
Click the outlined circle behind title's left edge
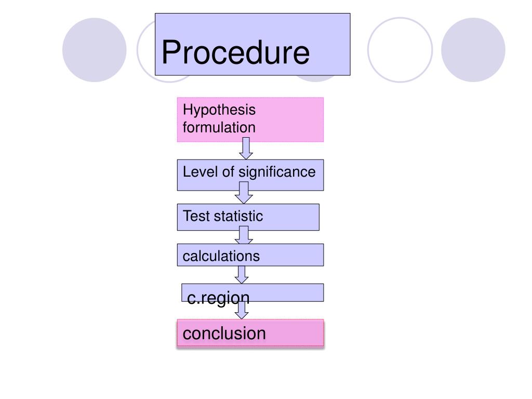(x=146, y=51)
